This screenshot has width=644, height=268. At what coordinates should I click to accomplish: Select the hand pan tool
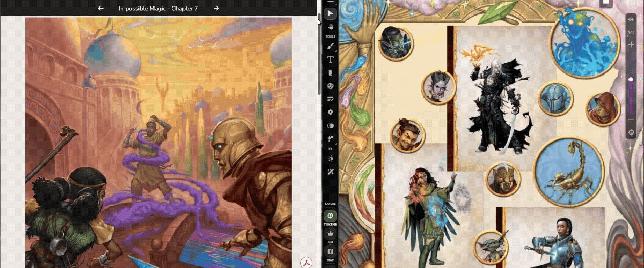pyautogui.click(x=331, y=26)
